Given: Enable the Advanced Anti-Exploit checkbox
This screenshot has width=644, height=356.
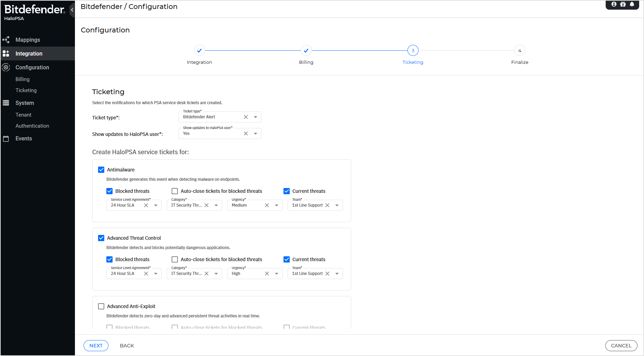Looking at the screenshot, I should pyautogui.click(x=101, y=306).
